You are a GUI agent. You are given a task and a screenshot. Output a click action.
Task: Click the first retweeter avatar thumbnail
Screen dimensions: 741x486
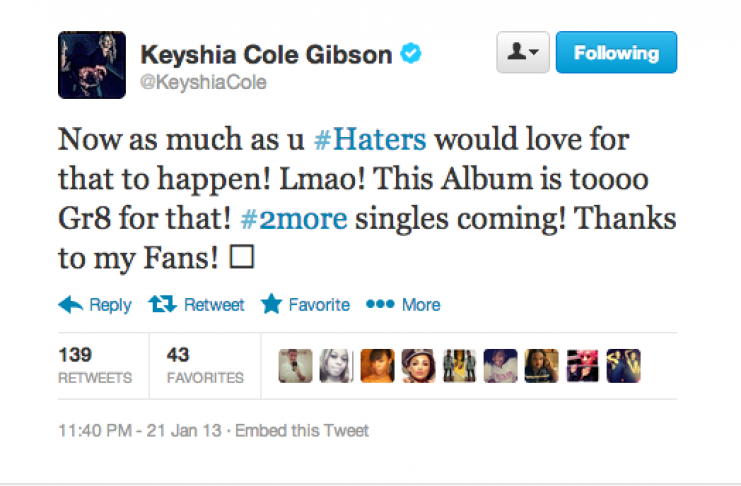coord(295,366)
